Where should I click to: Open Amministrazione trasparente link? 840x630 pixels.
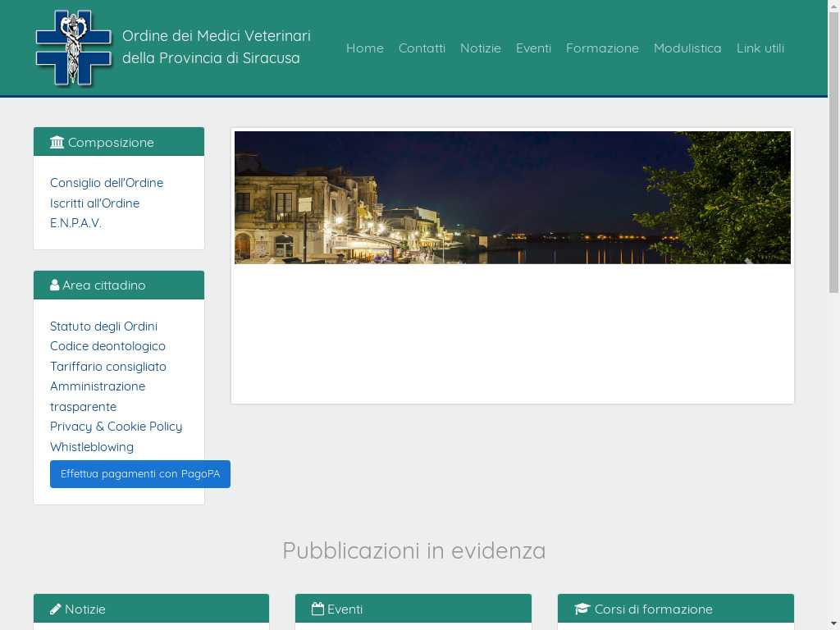[x=98, y=396]
